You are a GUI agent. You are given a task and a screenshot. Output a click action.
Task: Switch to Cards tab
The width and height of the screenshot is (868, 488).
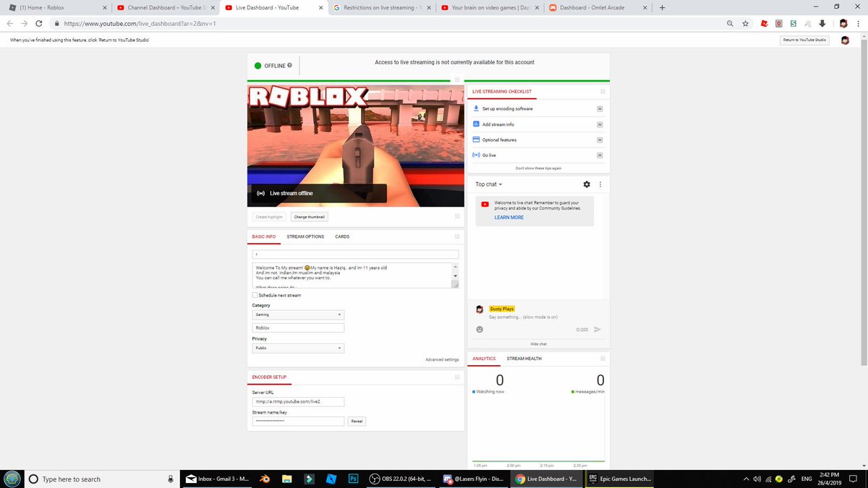coord(342,236)
